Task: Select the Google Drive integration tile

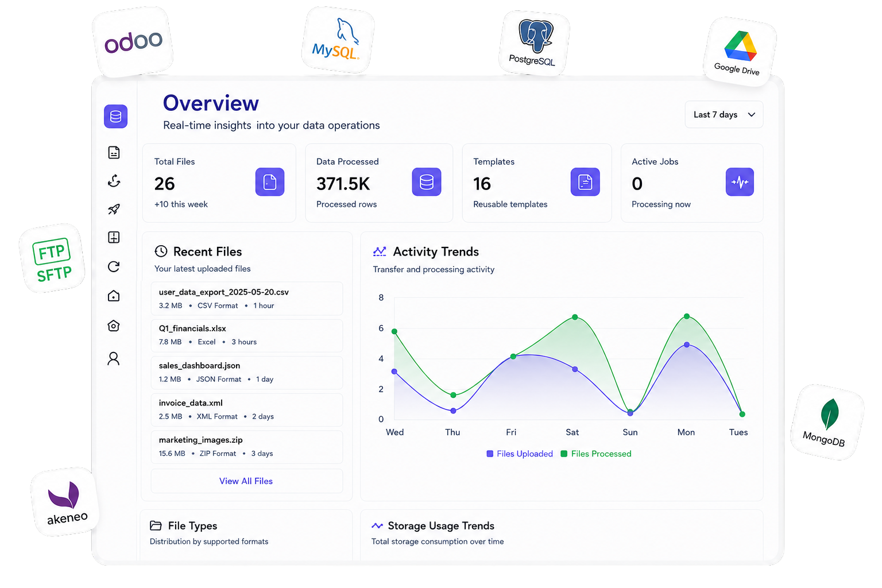Action: coord(740,52)
